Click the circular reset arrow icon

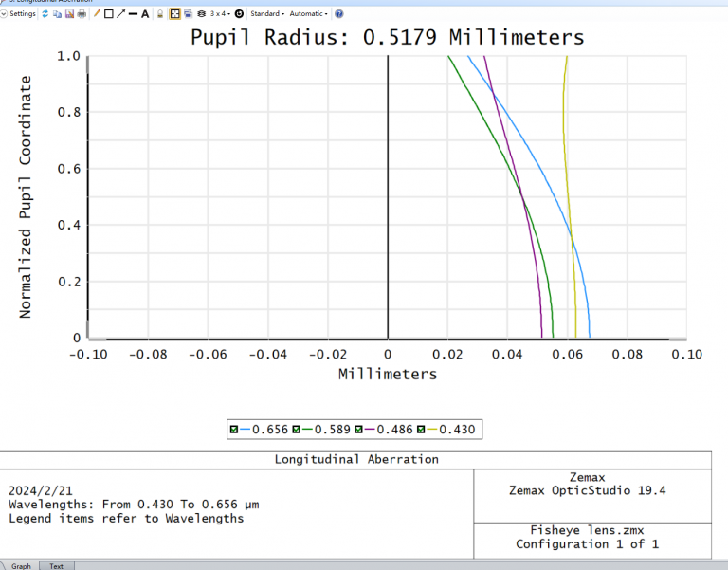coord(239,14)
